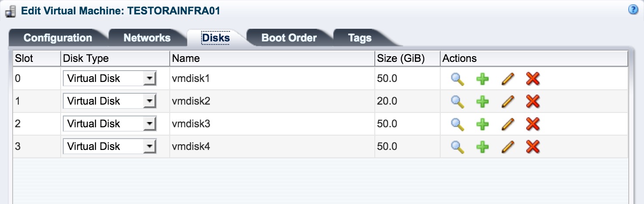Open Disk Type dropdown for slot 0
The image size is (644, 204).
(x=110, y=79)
